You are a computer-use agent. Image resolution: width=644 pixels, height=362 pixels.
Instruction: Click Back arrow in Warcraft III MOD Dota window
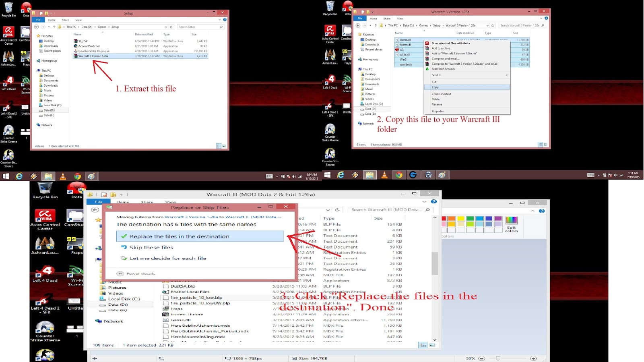click(95, 210)
